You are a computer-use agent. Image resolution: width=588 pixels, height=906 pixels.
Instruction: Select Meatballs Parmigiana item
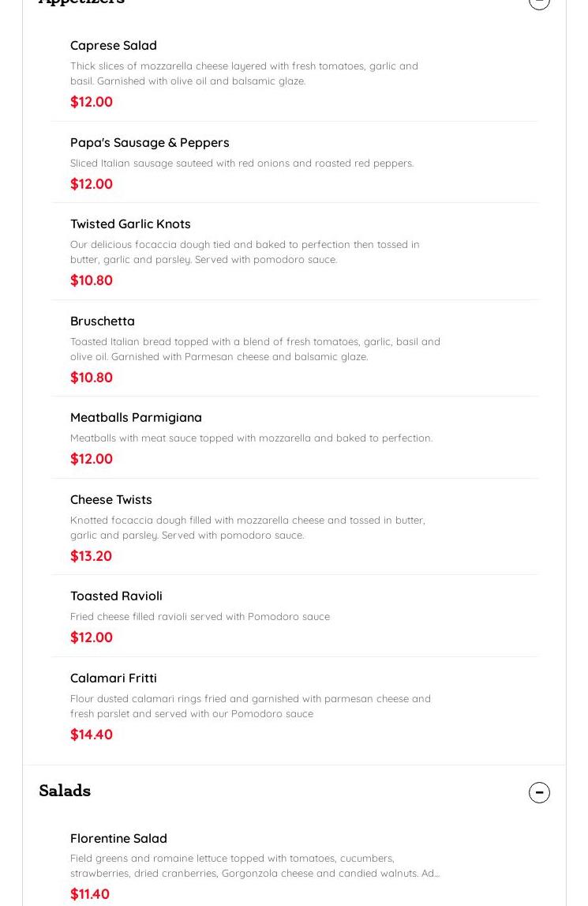[x=136, y=418]
